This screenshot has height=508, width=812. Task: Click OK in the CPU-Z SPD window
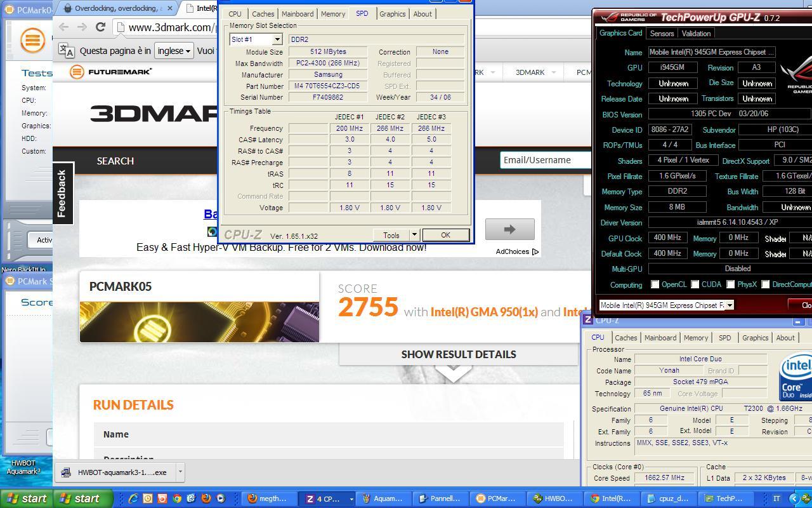coord(445,235)
